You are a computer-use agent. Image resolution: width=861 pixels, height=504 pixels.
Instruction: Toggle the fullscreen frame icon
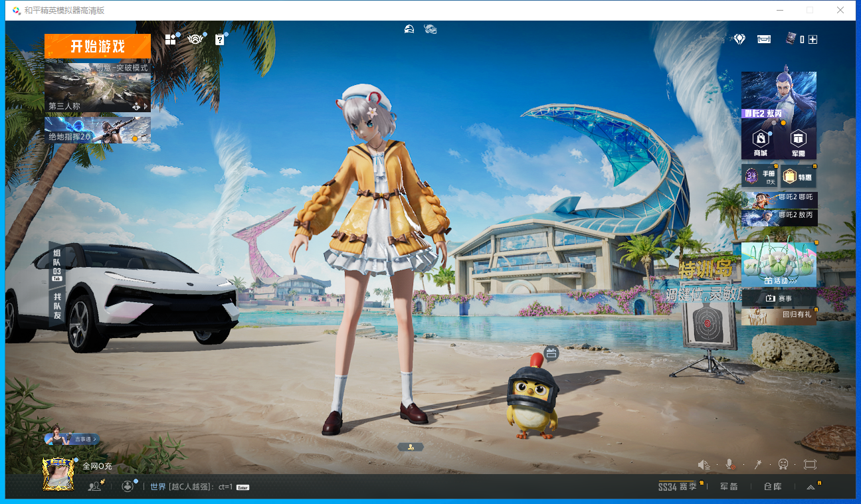810,465
